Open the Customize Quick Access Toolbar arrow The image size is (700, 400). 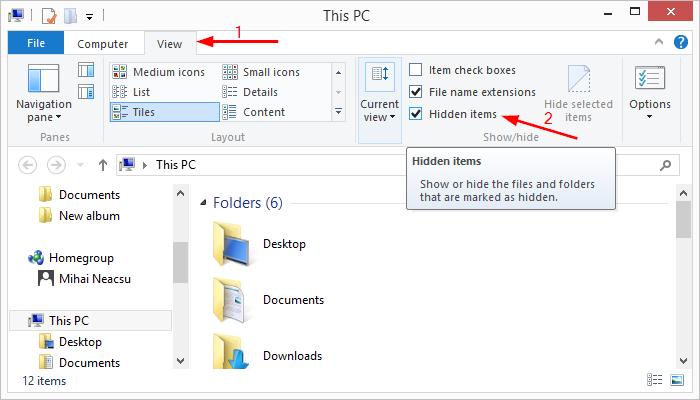pos(90,17)
